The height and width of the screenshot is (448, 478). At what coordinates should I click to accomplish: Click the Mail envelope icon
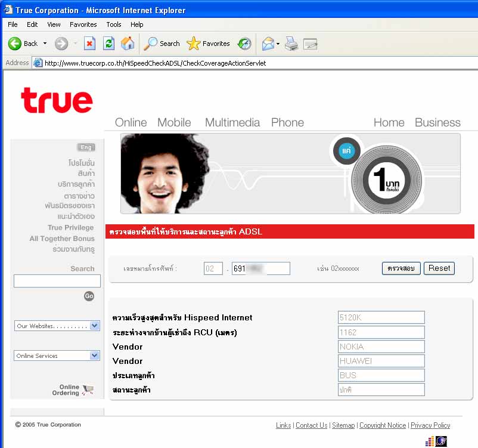(x=268, y=44)
